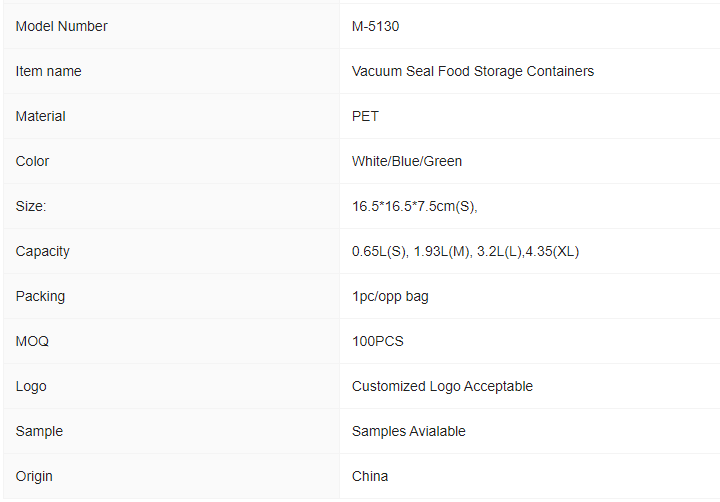Click the MOQ label cell
This screenshot has height=502, width=720.
click(x=171, y=341)
